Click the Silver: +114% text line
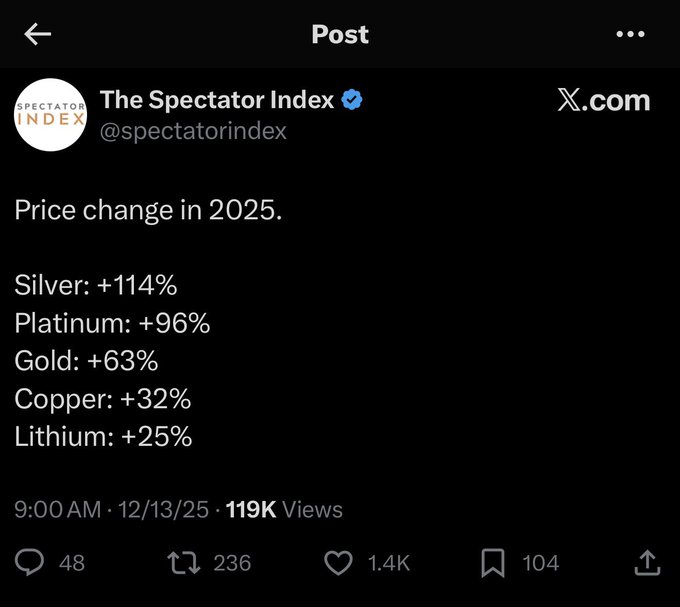The width and height of the screenshot is (680, 607). point(96,285)
